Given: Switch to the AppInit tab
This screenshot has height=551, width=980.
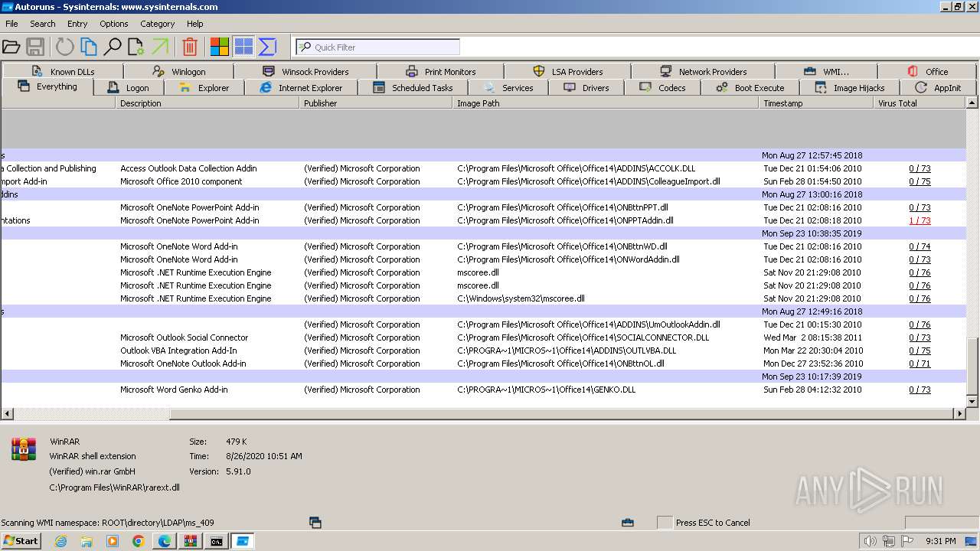Looking at the screenshot, I should click(938, 87).
